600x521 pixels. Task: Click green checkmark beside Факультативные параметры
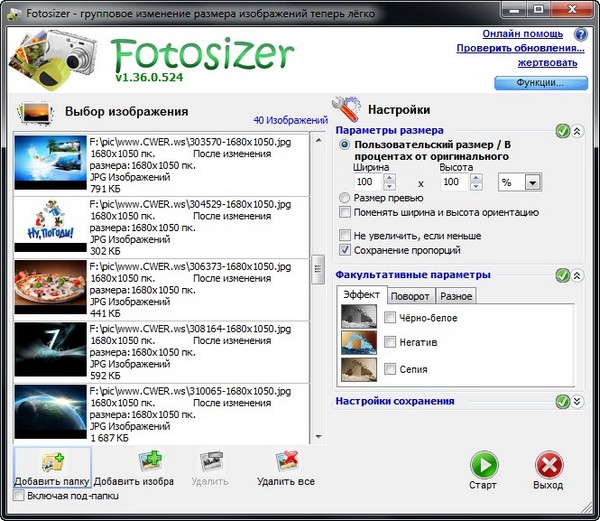point(562,275)
